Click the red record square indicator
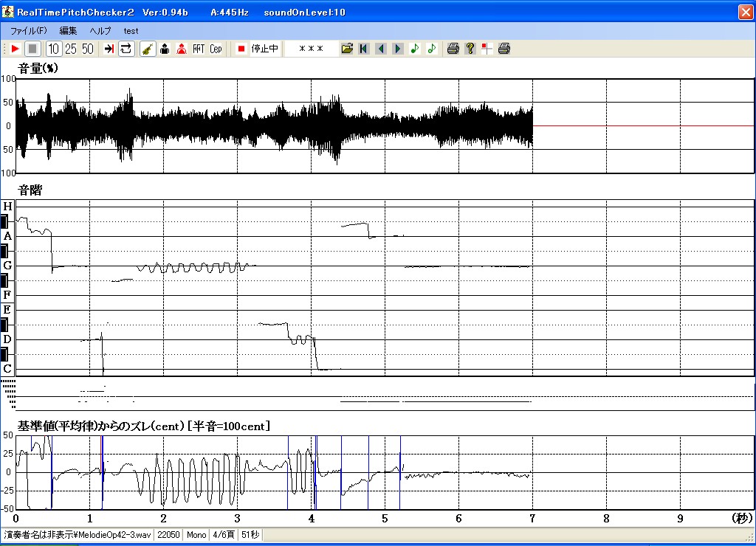 pos(241,49)
